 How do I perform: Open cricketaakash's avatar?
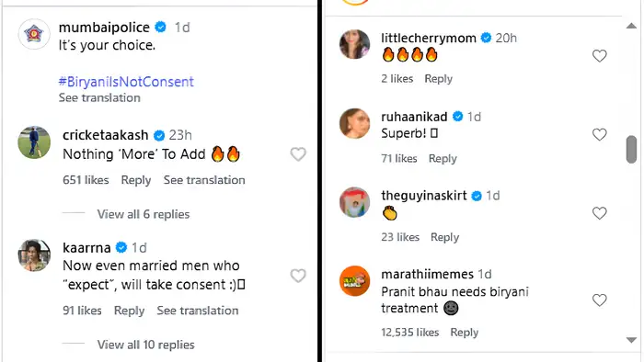pyautogui.click(x=34, y=142)
